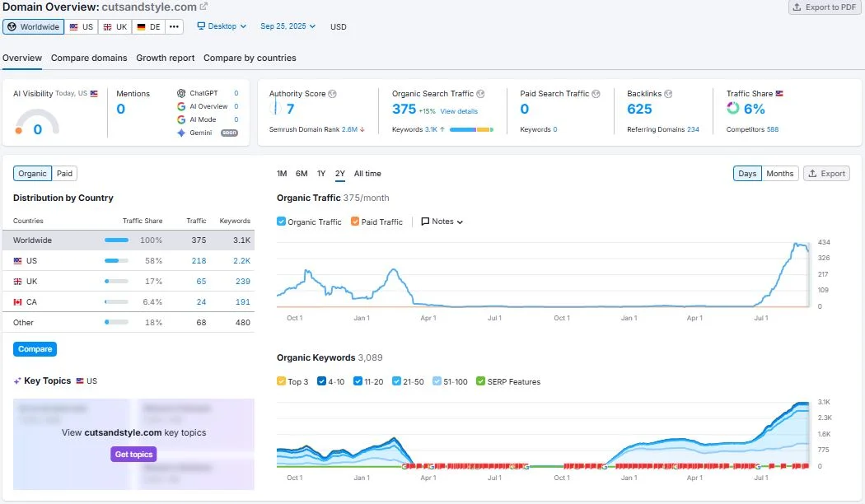Toggle the SERP Features checkbox
Screen dimensions: 865x504
coord(480,381)
